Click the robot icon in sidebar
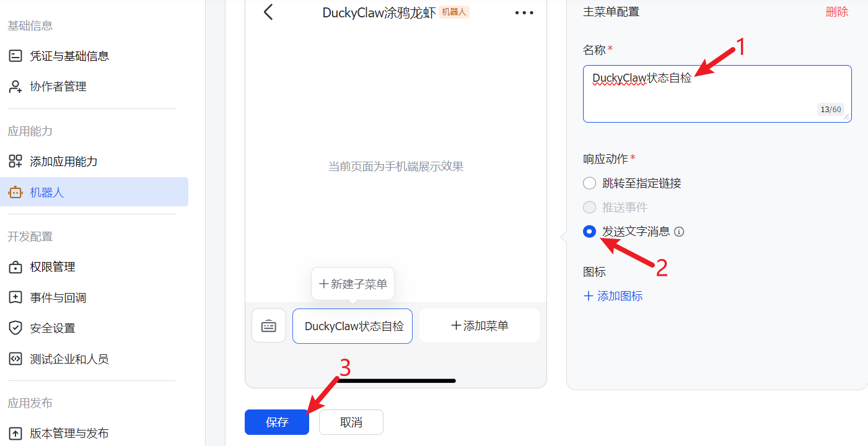 pos(15,192)
